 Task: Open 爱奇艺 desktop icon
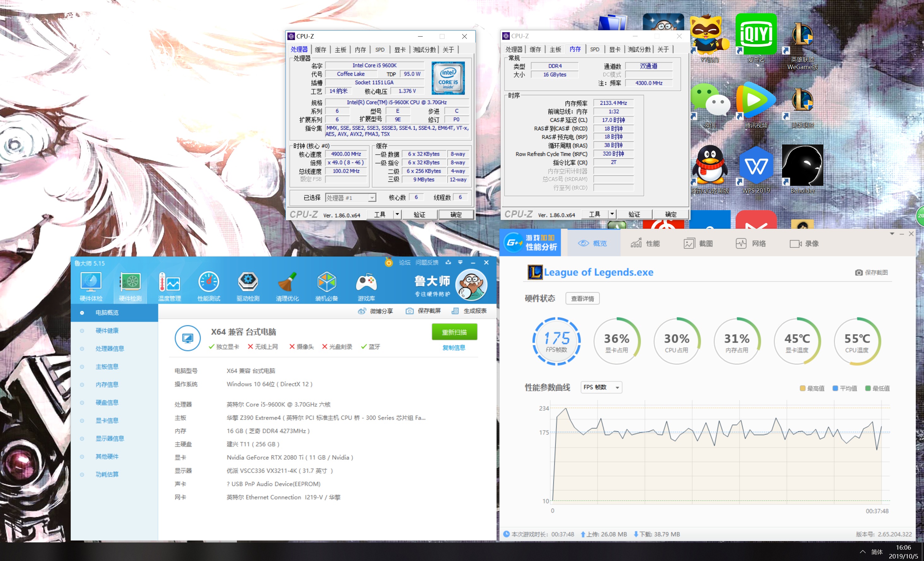click(x=756, y=38)
